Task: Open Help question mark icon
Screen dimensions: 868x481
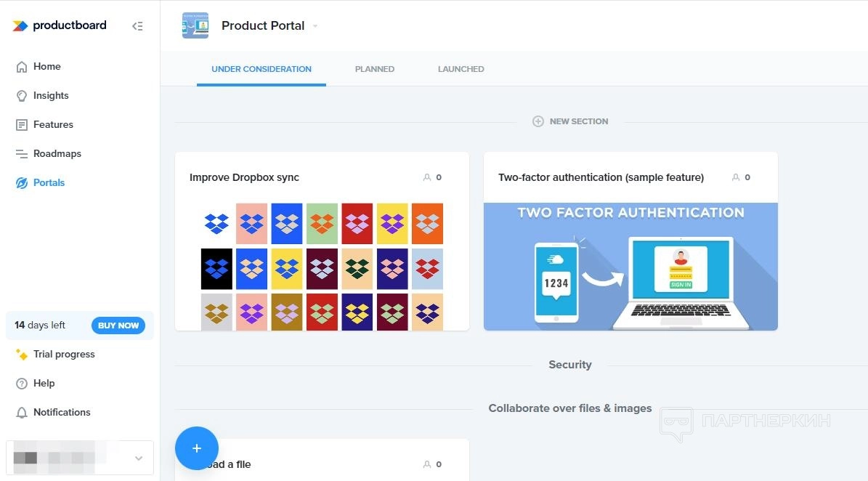Action: (x=22, y=384)
